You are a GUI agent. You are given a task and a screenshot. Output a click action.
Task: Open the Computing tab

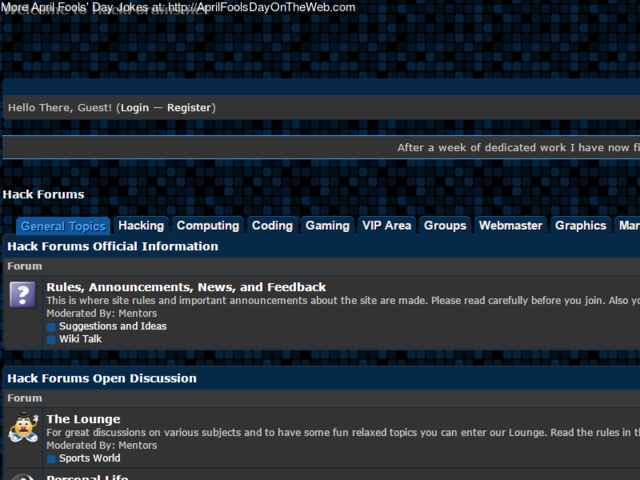pos(208,226)
